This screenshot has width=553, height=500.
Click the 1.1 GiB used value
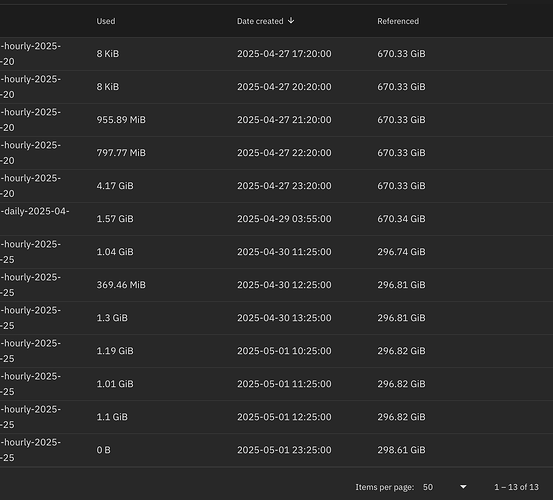[x=112, y=417]
